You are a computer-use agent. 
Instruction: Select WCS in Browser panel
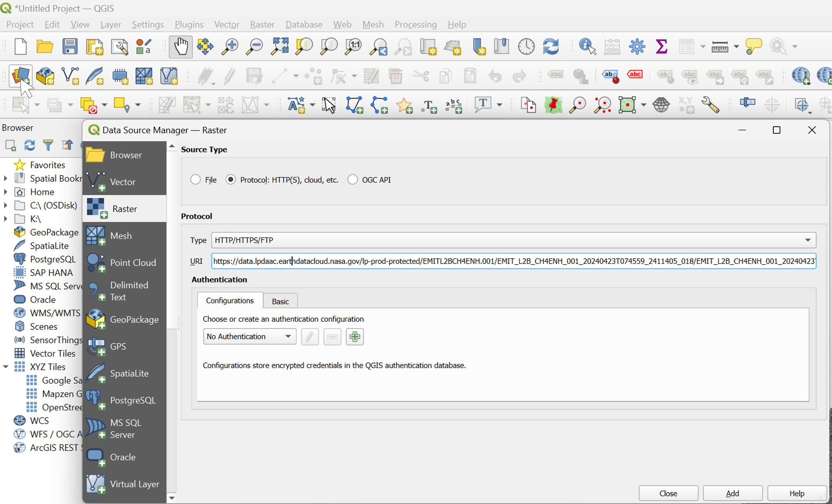(x=39, y=421)
